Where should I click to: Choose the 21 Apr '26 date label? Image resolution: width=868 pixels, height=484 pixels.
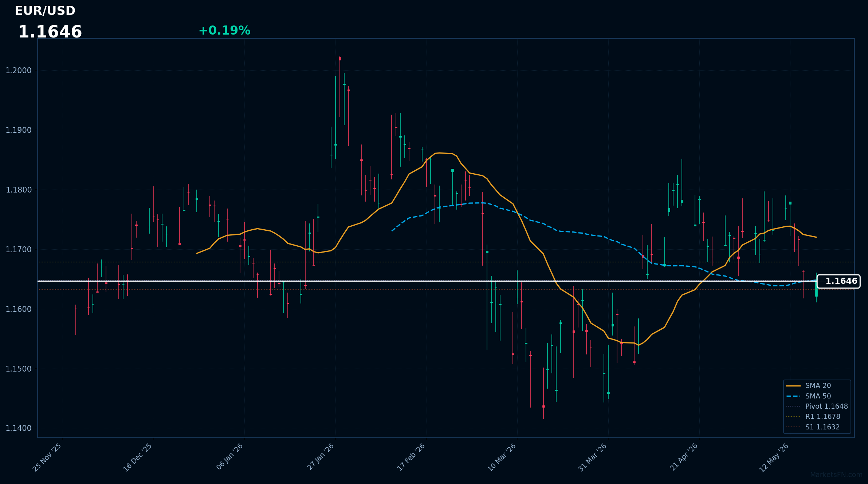(684, 457)
